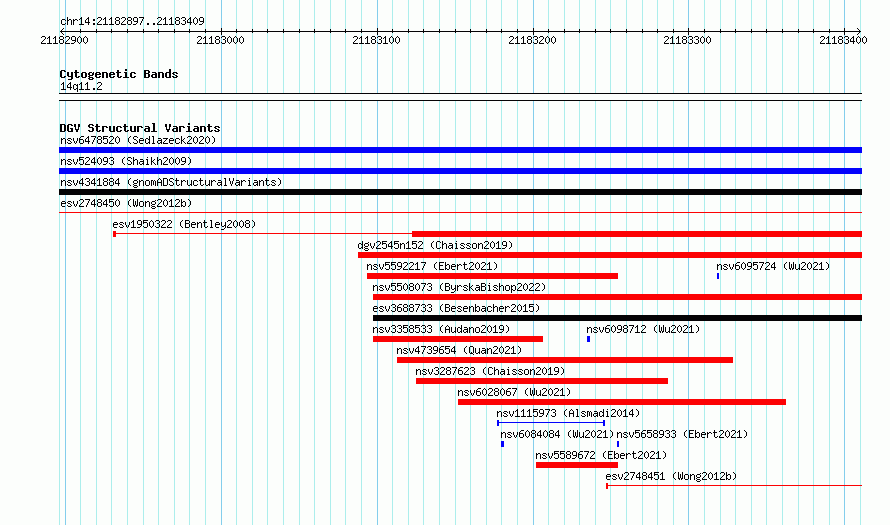Screen dimensions: 890x525
Task: Click ruler position 21183300
Action: click(687, 40)
